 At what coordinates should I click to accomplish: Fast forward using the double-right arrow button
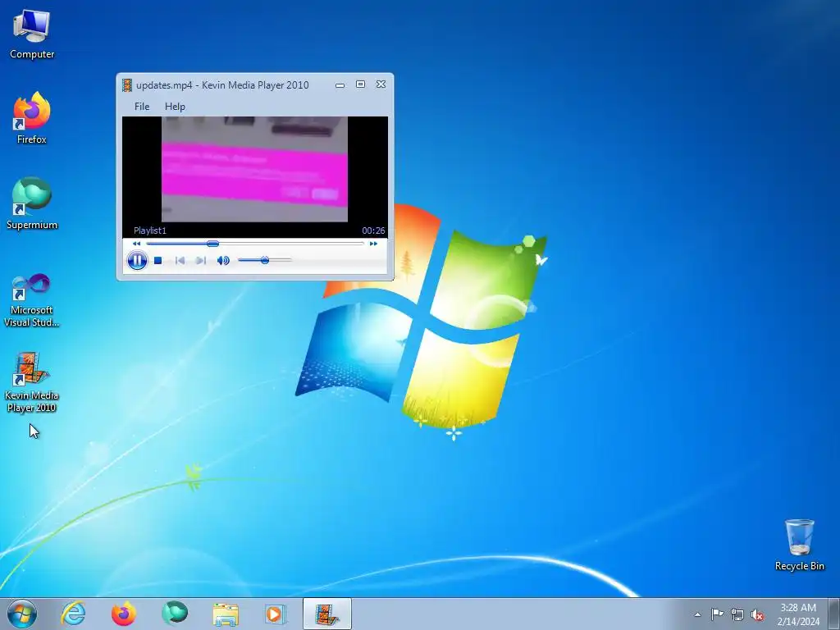pos(373,244)
